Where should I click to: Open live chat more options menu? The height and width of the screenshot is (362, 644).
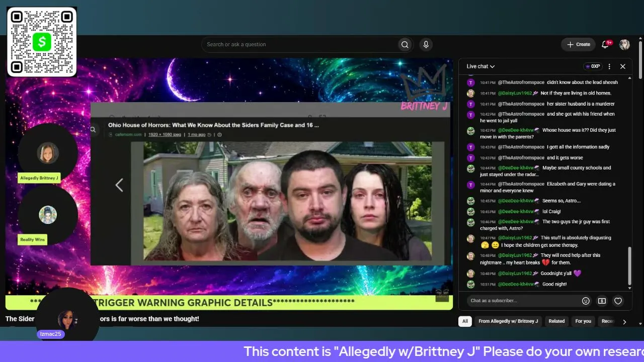click(609, 66)
